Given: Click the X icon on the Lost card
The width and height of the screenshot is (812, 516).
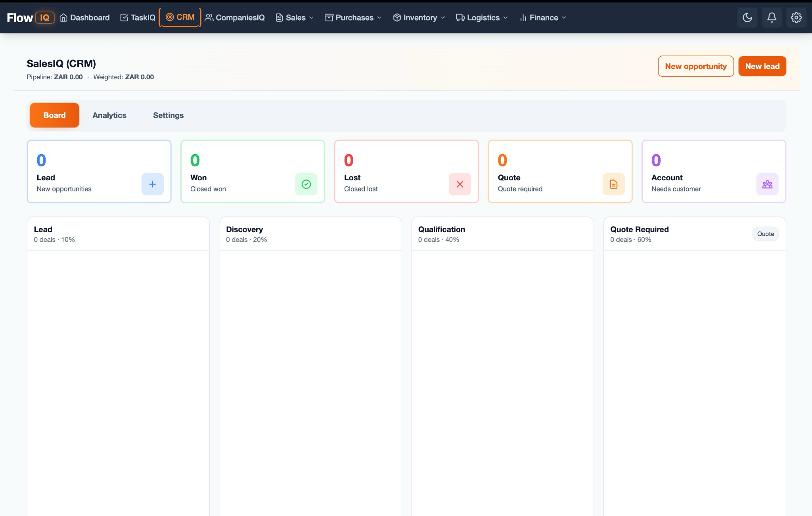Looking at the screenshot, I should click(460, 184).
